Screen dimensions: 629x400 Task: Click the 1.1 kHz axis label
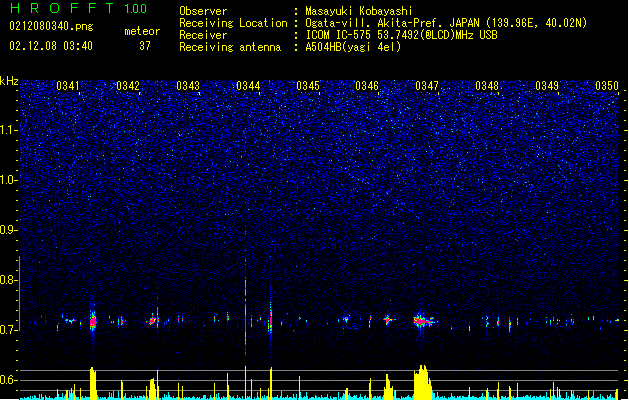click(x=9, y=130)
